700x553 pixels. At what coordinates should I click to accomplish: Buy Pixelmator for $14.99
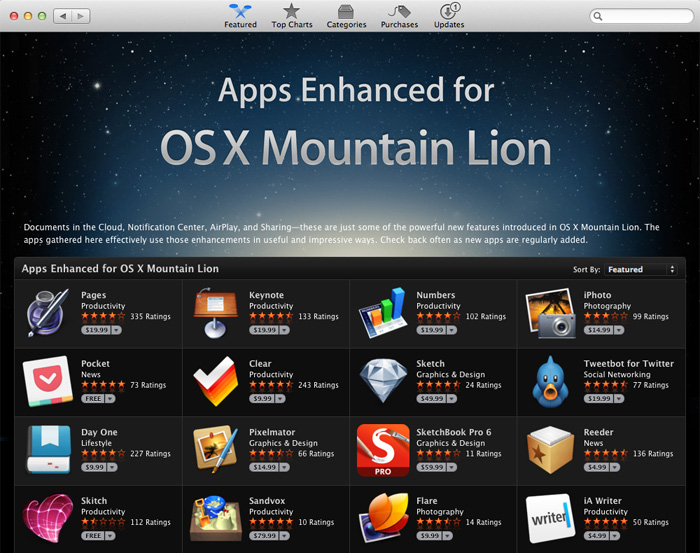click(x=264, y=467)
